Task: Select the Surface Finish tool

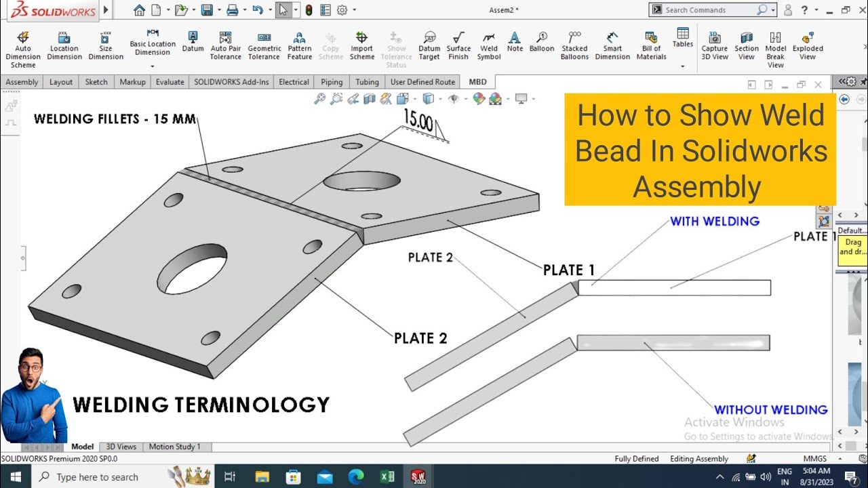Action: click(458, 46)
